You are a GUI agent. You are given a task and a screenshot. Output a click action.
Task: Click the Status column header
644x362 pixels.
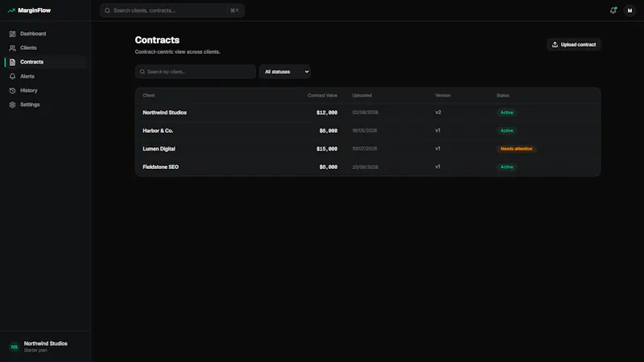(502, 95)
